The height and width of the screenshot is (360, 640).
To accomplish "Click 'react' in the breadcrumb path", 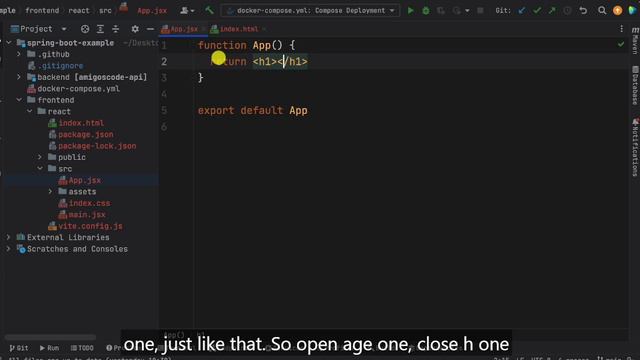I will point(79,11).
